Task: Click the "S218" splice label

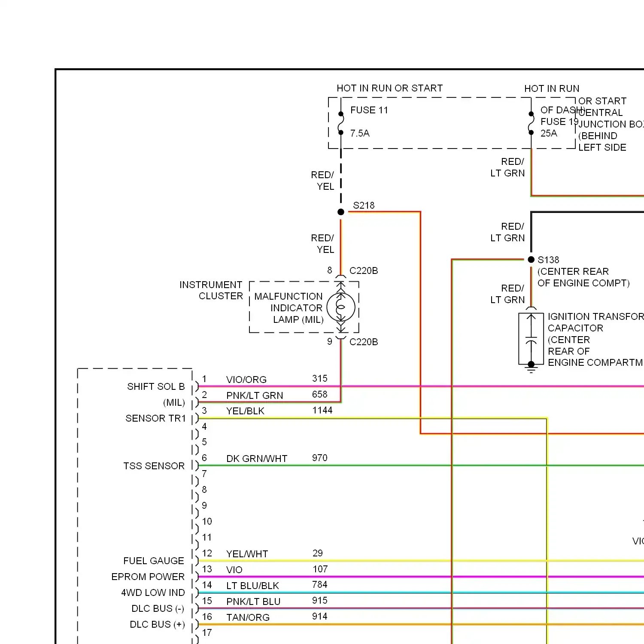Action: click(364, 205)
